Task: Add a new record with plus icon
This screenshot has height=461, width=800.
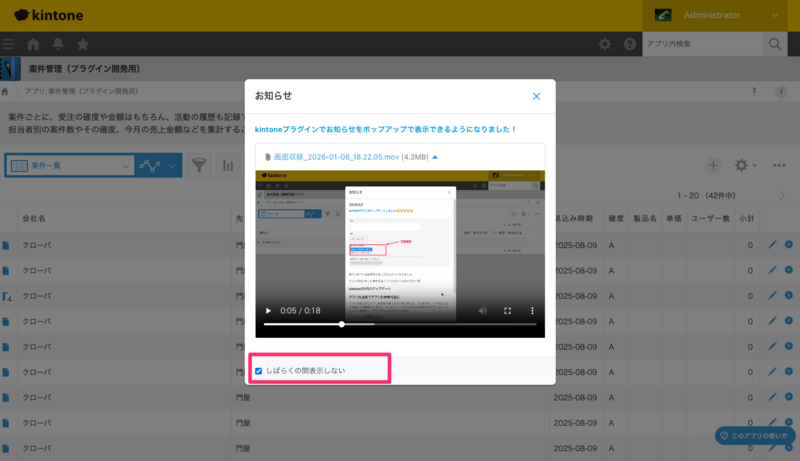Action: [x=713, y=165]
